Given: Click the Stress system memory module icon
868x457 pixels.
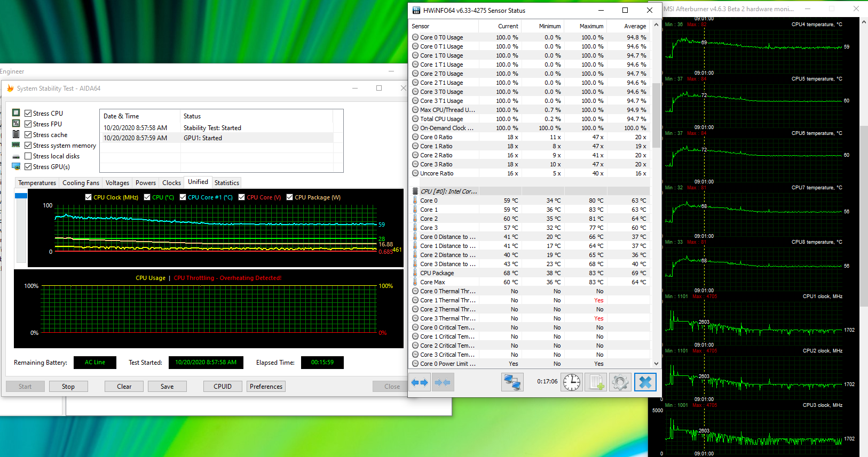Looking at the screenshot, I should pos(16,145).
